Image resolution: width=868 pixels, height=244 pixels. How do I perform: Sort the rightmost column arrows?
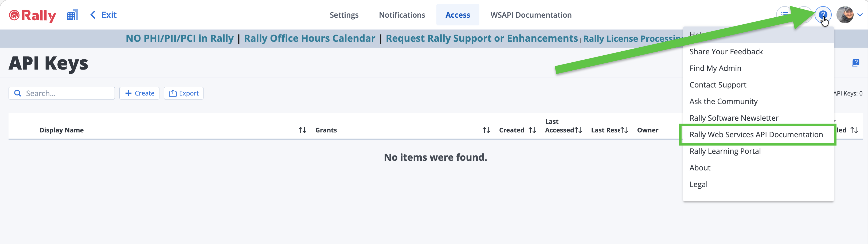(x=854, y=130)
